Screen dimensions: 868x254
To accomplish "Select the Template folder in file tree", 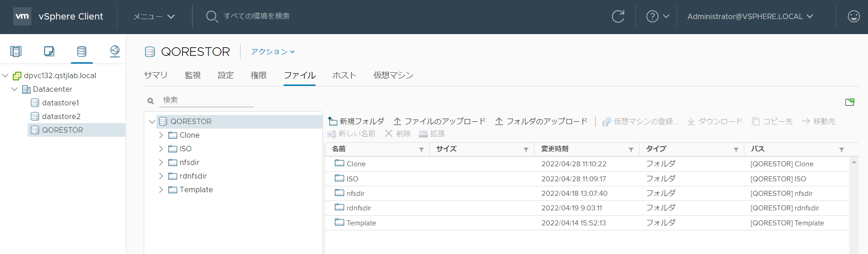I will point(191,189).
